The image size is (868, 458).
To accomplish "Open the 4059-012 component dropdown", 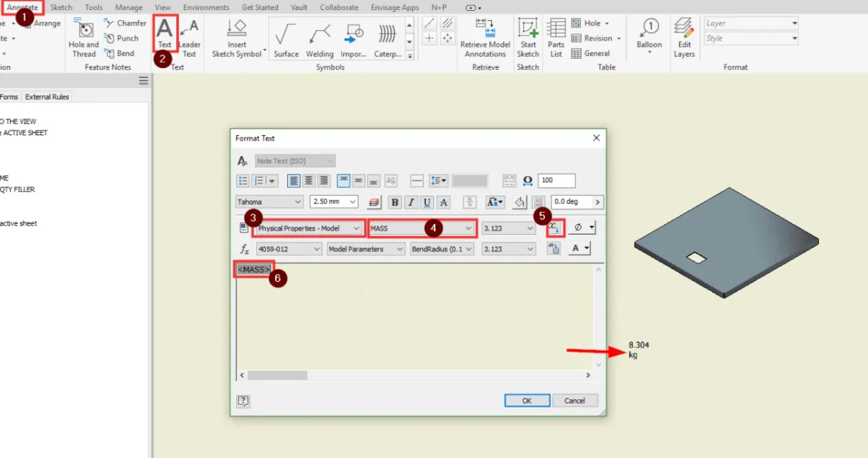I will pos(289,249).
